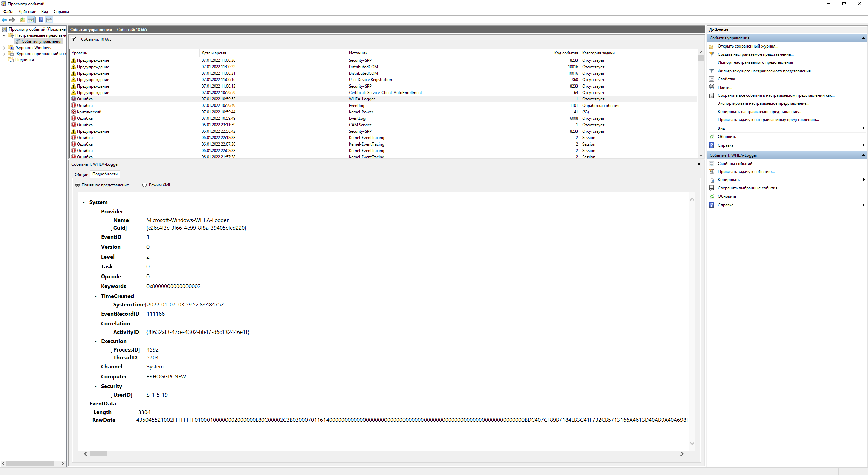This screenshot has height=475, width=868.
Task: Click the forward arrow toolbar icon
Action: [12, 20]
